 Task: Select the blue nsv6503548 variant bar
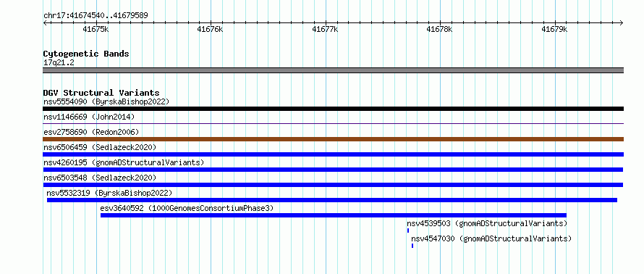coord(333,185)
